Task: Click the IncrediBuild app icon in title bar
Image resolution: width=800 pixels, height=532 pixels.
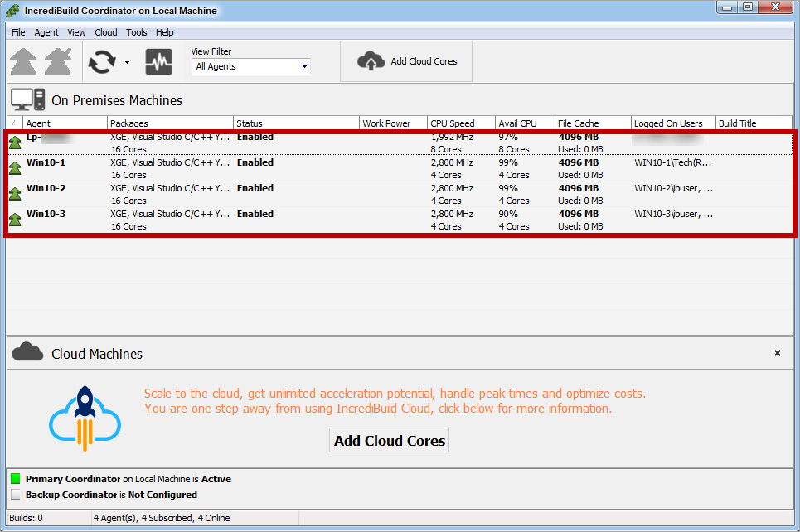Action: (x=12, y=10)
